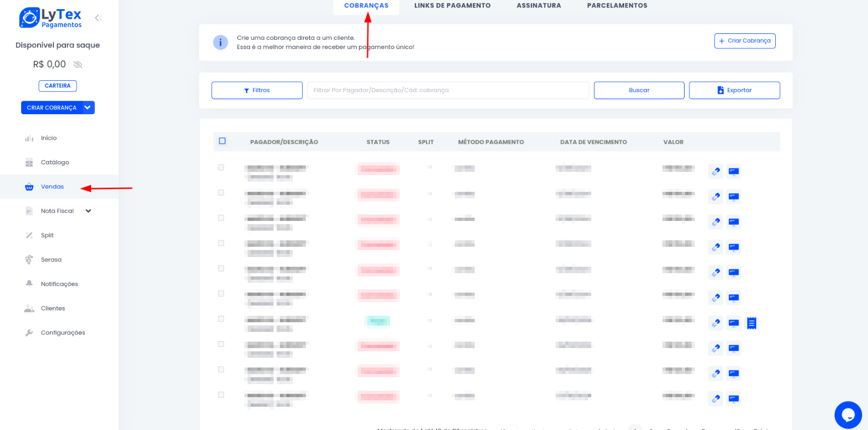Open the Filtros button

tap(257, 91)
